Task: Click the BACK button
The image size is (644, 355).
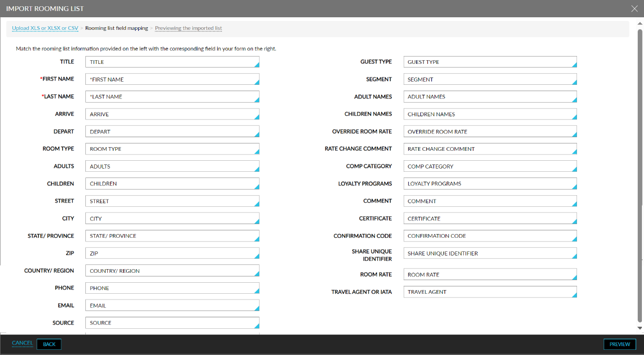Action: (49, 344)
